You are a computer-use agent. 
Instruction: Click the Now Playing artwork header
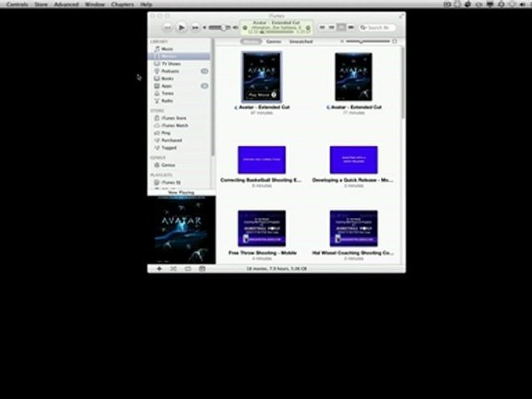coord(182,192)
